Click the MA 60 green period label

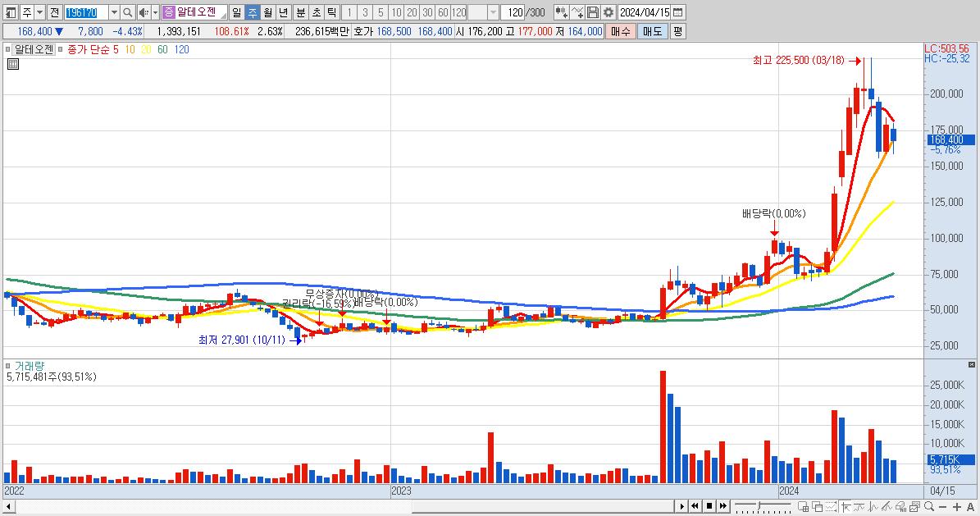click(x=162, y=49)
